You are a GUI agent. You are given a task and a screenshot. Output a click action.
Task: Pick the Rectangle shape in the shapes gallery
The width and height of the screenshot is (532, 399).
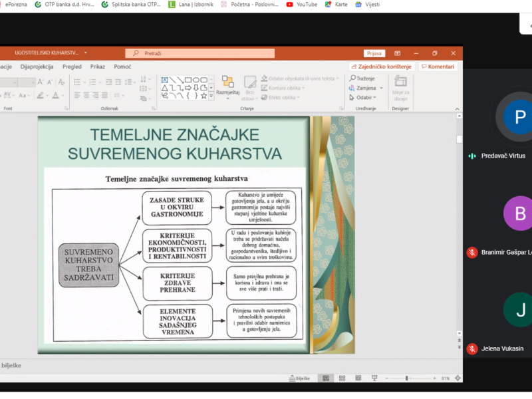coord(188,80)
